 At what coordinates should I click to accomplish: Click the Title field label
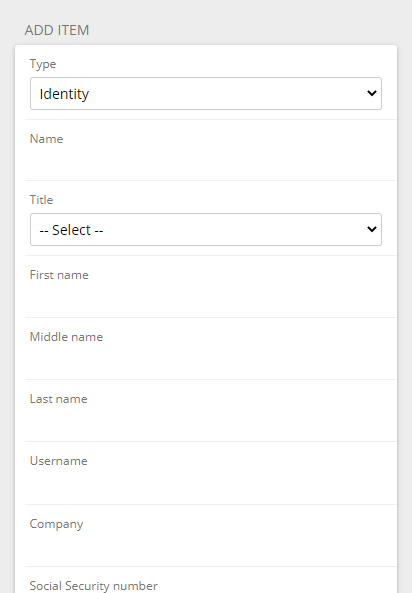(x=41, y=199)
